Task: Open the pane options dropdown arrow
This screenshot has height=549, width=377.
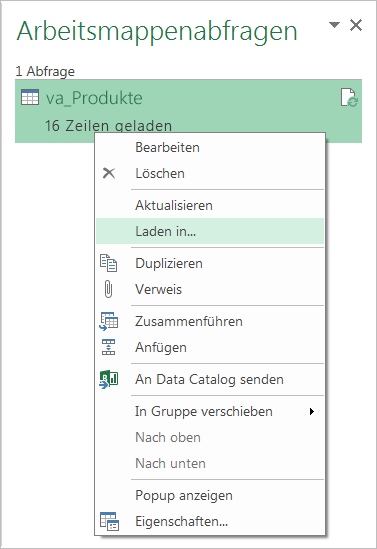Action: point(334,25)
